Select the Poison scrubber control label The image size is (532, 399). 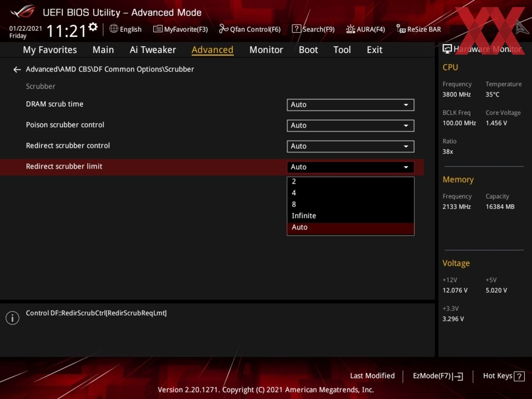(65, 125)
